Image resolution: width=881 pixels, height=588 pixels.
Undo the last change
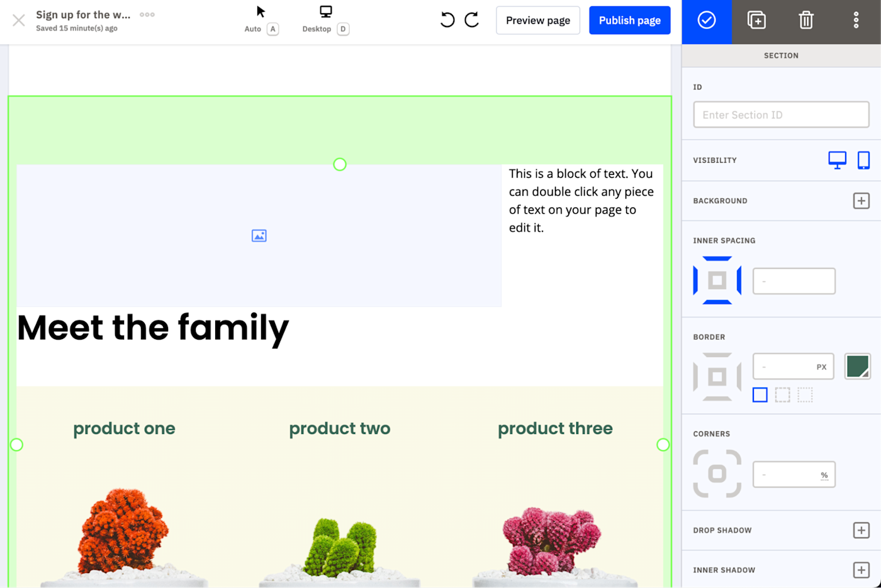click(447, 20)
